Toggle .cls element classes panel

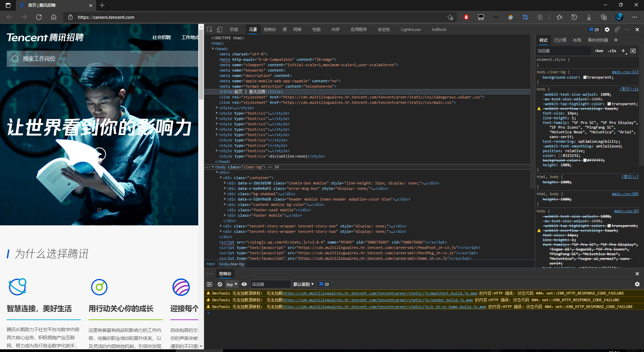[612, 51]
